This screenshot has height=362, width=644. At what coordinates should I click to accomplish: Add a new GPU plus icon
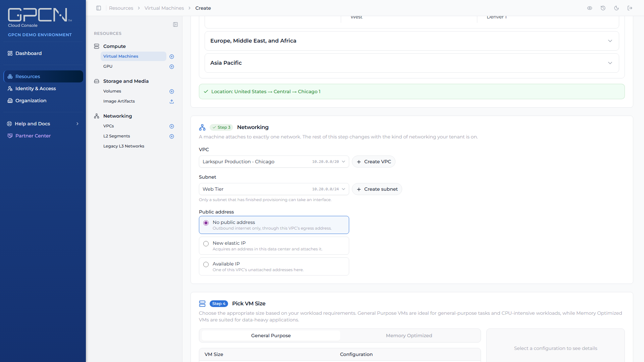(x=172, y=67)
